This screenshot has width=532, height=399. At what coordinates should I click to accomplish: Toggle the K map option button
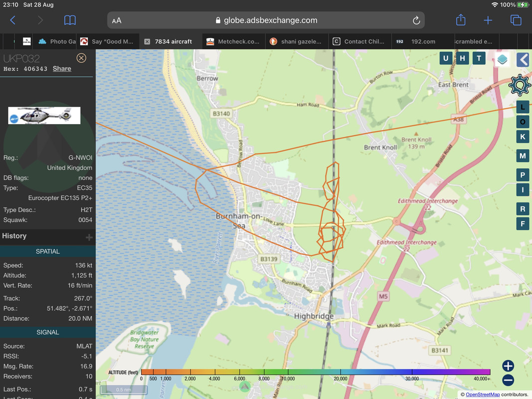tap(523, 137)
